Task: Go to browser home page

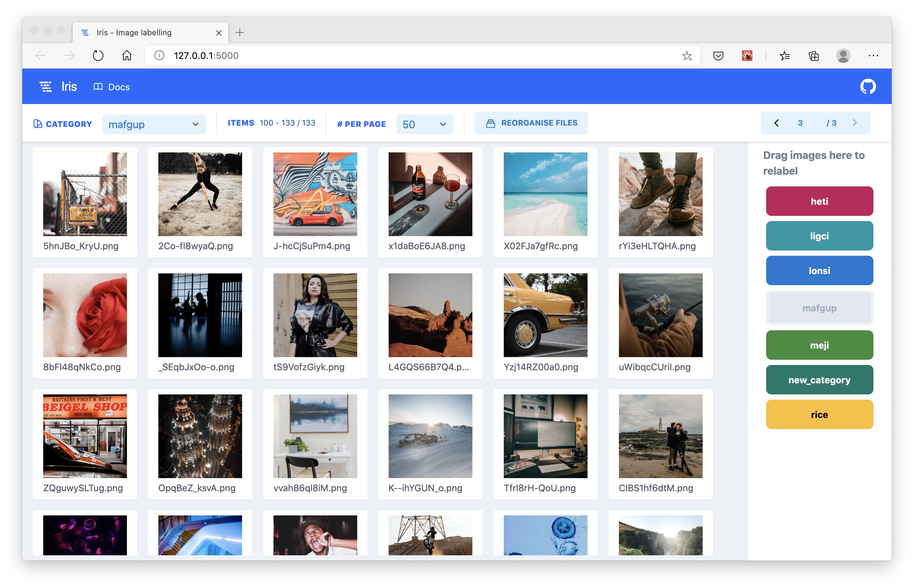Action: [127, 56]
